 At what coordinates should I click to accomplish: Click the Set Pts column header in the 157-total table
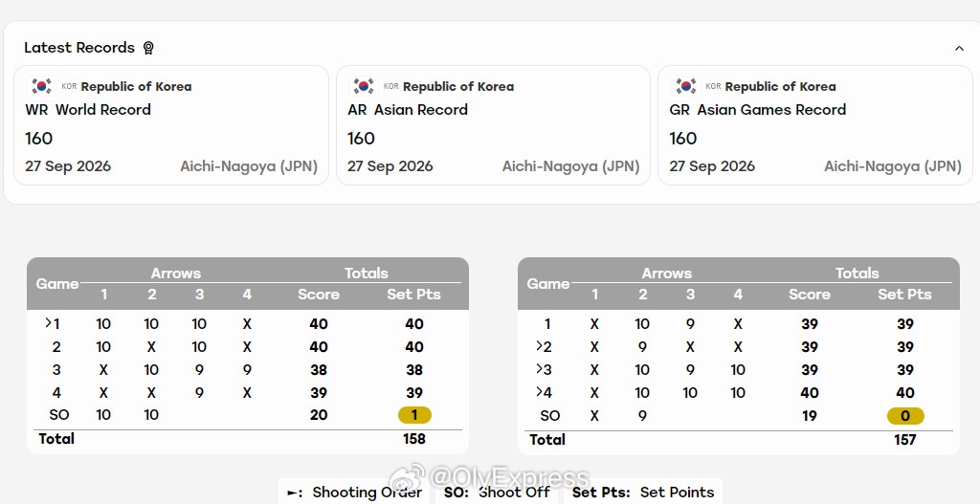[x=904, y=295]
